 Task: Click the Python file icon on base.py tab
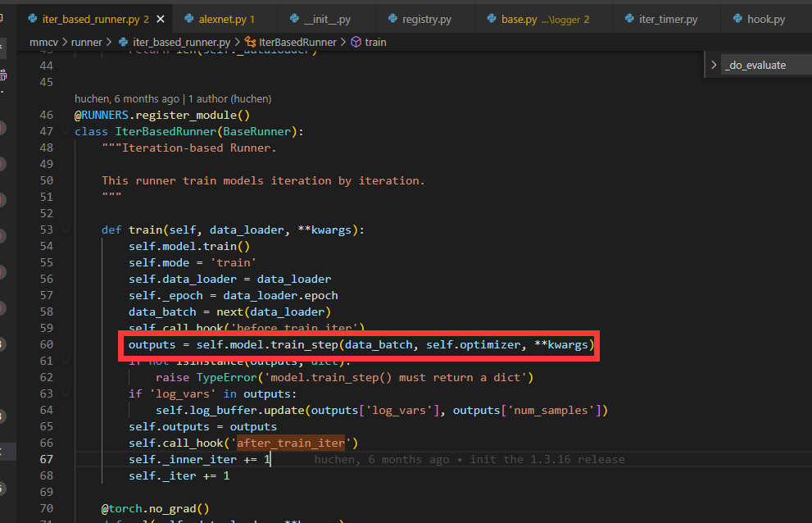492,19
